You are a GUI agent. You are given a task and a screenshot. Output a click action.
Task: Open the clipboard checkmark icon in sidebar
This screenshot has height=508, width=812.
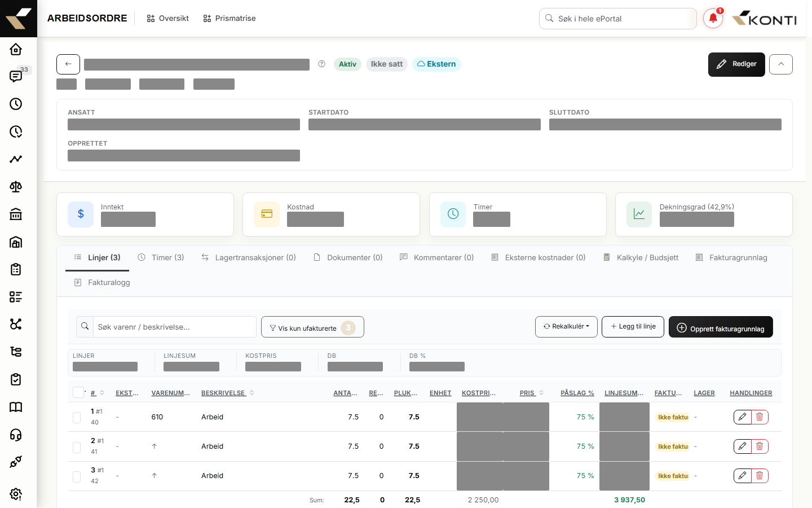coord(16,379)
